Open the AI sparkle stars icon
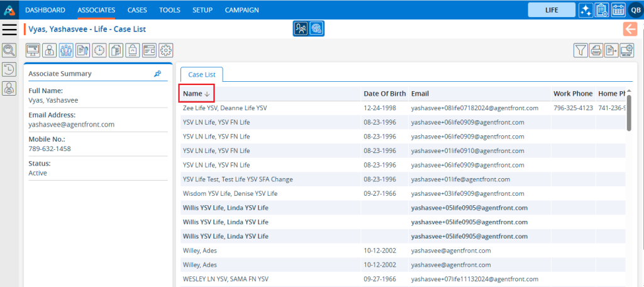 click(586, 9)
